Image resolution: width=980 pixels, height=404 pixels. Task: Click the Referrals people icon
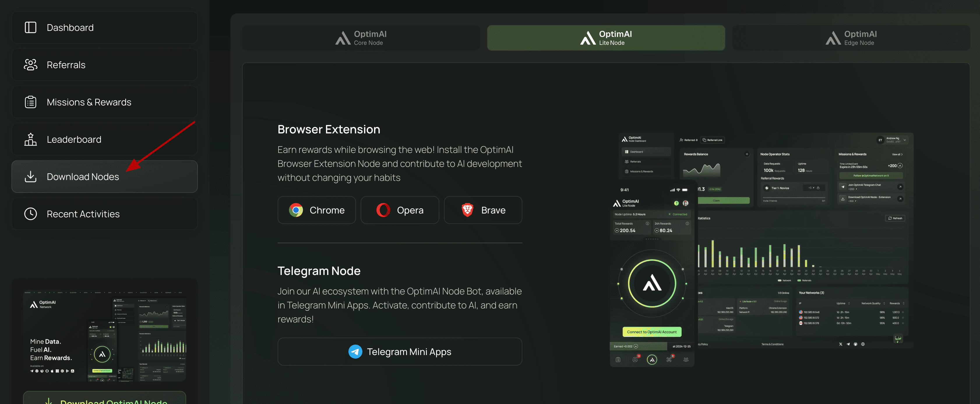pyautogui.click(x=30, y=65)
